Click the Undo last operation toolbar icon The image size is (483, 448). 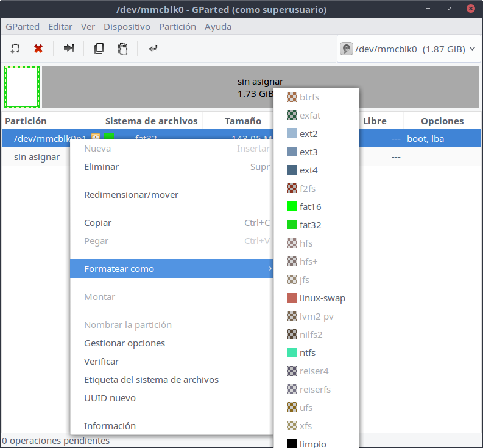click(x=153, y=49)
